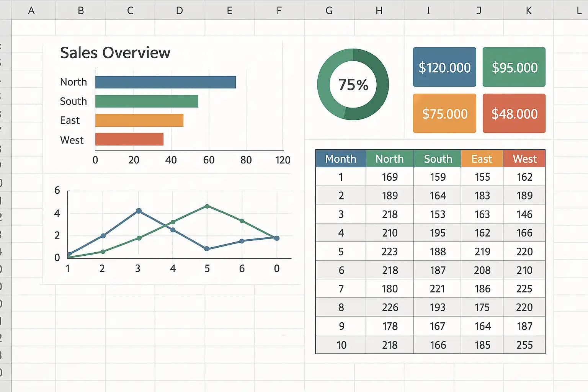588x392 pixels.
Task: Click the East header in table
Action: tap(482, 158)
